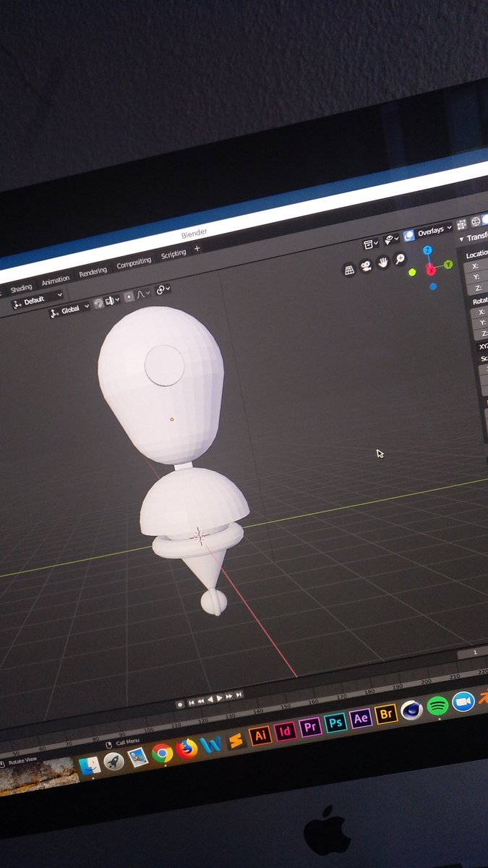The width and height of the screenshot is (488, 868).
Task: Click the unlabeled blue negative-Z gizmo dot
Action: [x=433, y=286]
